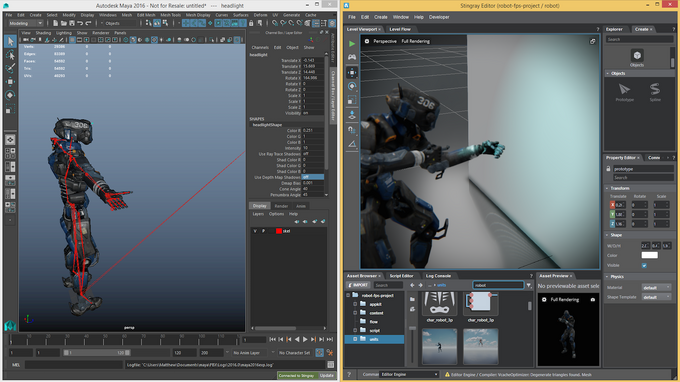Click the Play Level green arrow in Stingray
The image size is (680, 382).
click(352, 44)
